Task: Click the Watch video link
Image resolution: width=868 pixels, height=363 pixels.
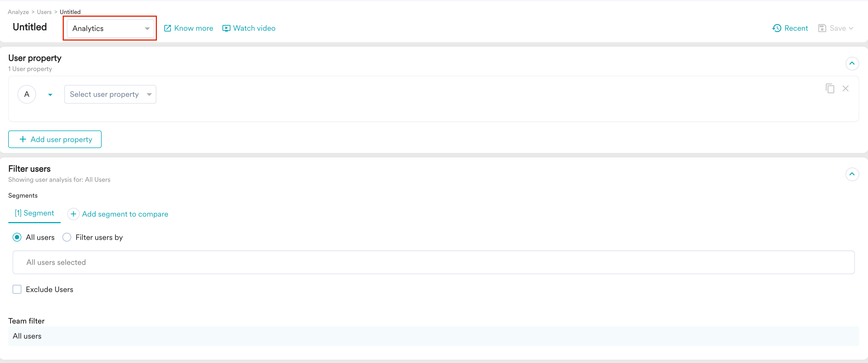Action: 249,28
